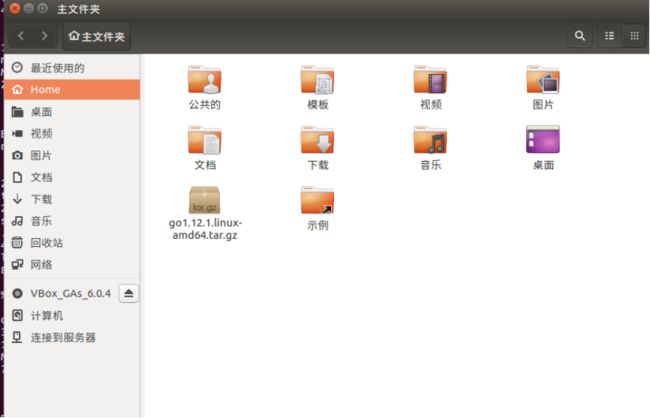Open 图片 in the sidebar
The width and height of the screenshot is (650, 418).
coord(72,156)
